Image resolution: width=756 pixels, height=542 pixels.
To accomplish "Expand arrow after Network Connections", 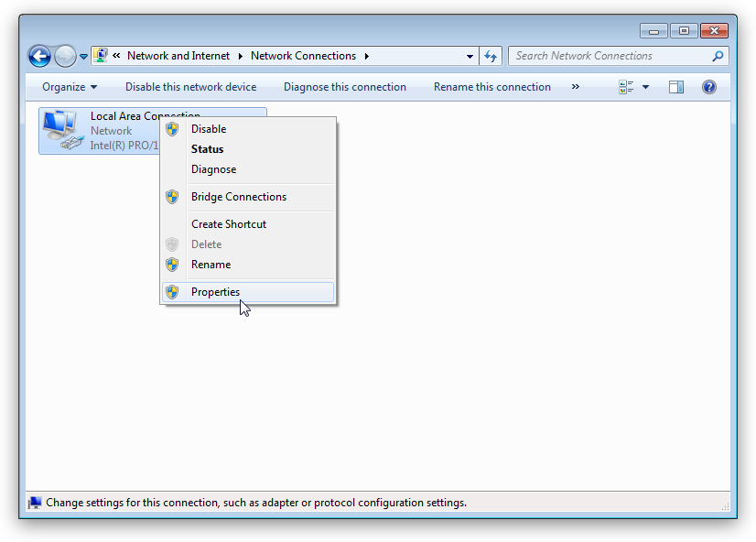I will (x=367, y=56).
